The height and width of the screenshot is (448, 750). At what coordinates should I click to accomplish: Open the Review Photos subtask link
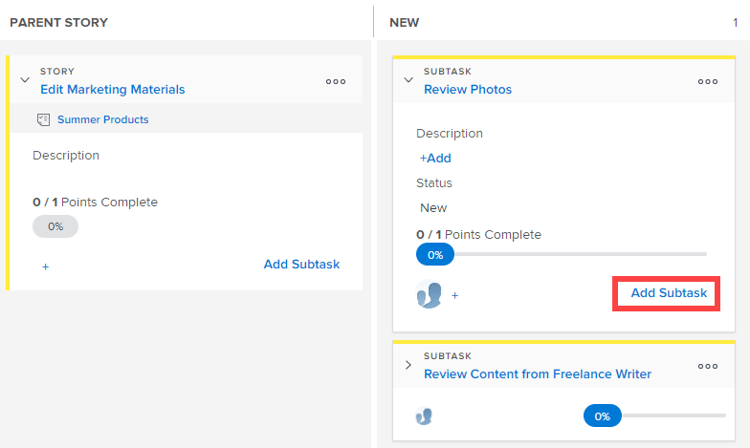click(x=467, y=89)
